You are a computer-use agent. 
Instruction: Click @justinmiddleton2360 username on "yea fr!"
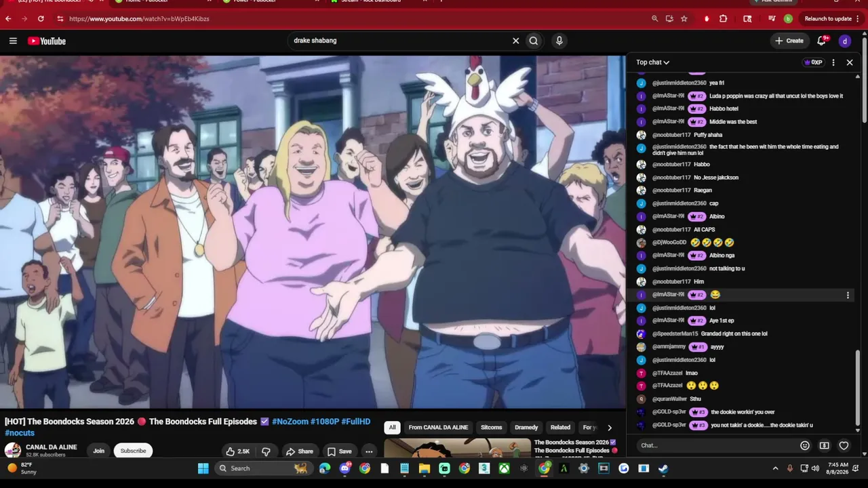(x=679, y=83)
